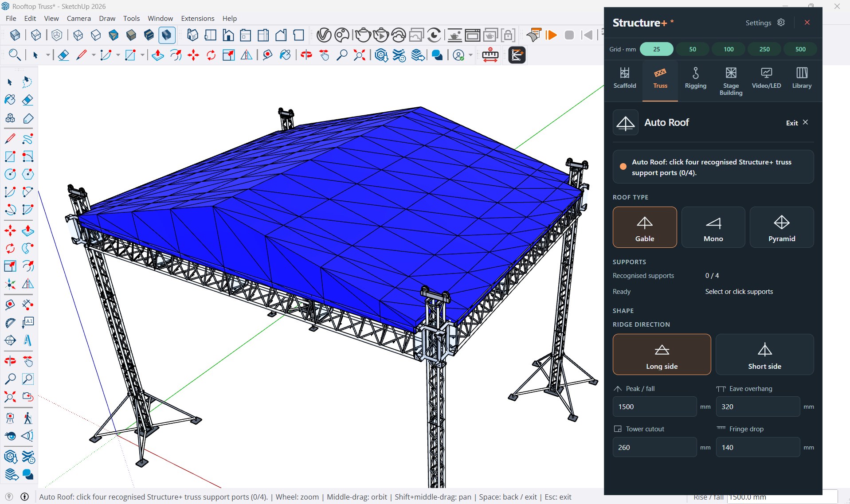The image size is (850, 504).
Task: Set ridge direction to Long side
Action: coord(662,354)
